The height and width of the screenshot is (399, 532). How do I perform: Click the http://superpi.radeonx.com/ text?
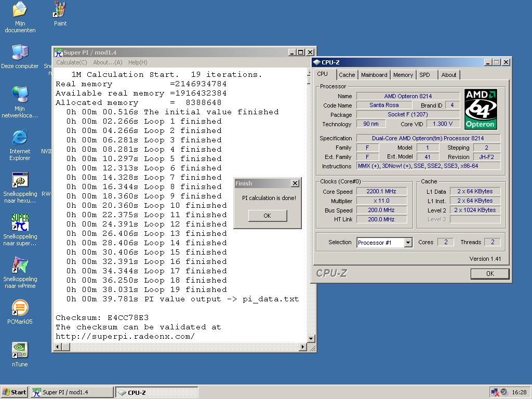click(x=125, y=337)
